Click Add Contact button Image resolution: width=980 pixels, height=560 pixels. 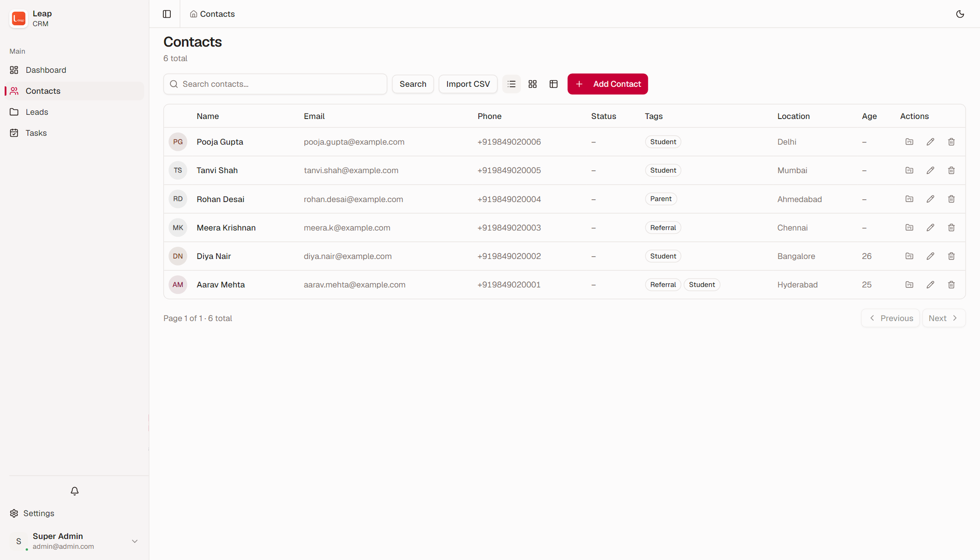click(x=608, y=84)
